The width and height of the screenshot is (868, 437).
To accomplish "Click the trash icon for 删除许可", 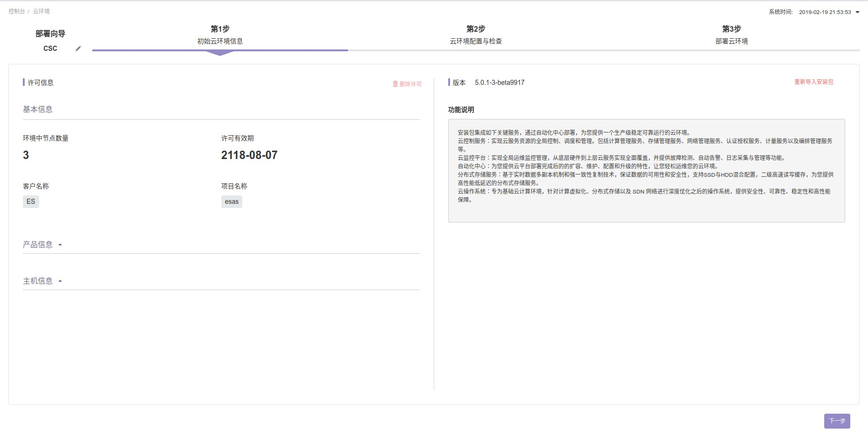I will [x=395, y=84].
